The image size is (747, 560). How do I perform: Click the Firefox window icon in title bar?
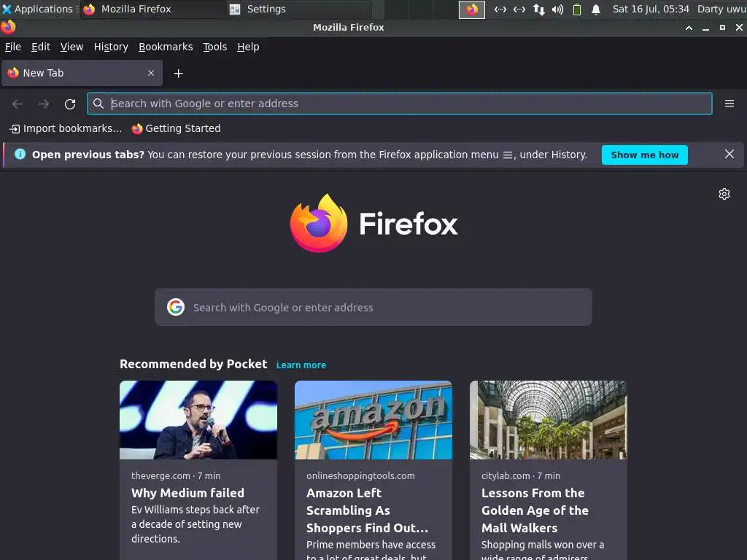pos(8,27)
